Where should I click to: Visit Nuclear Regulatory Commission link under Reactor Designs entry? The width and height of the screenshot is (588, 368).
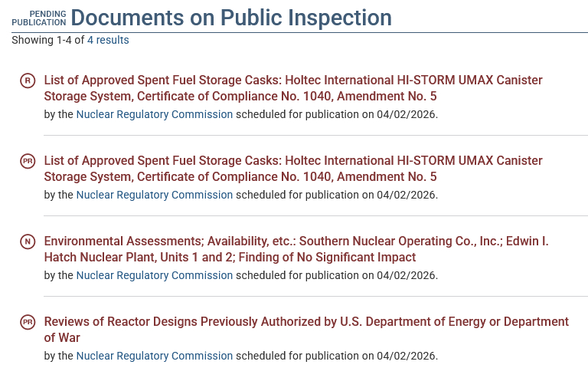tap(154, 356)
